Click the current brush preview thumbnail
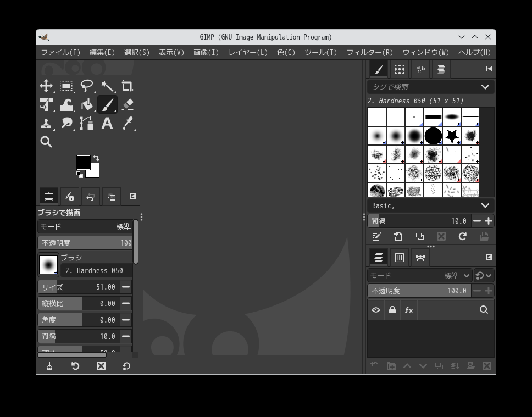Viewport: 532px width, 417px height. pos(48,265)
